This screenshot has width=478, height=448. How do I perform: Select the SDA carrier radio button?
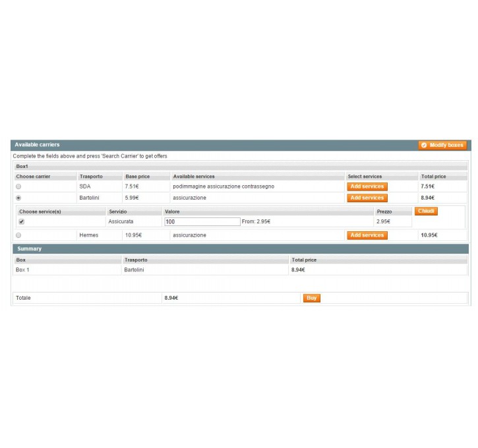coord(18,187)
